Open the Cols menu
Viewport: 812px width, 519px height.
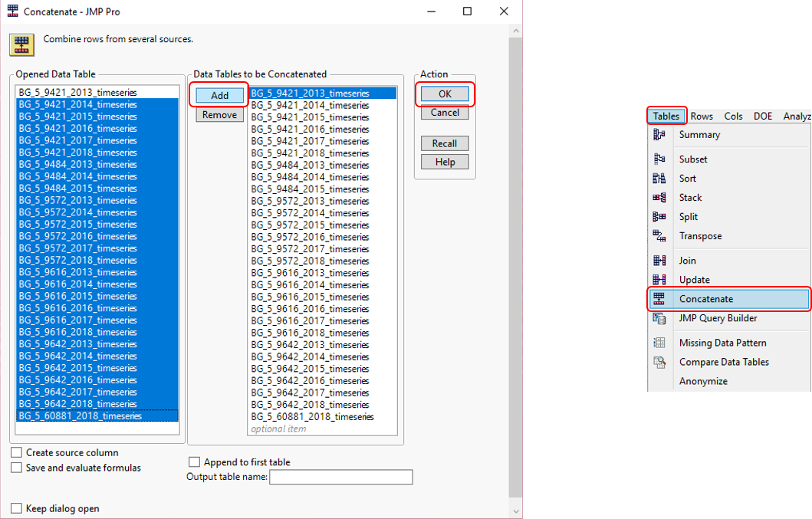[733, 116]
